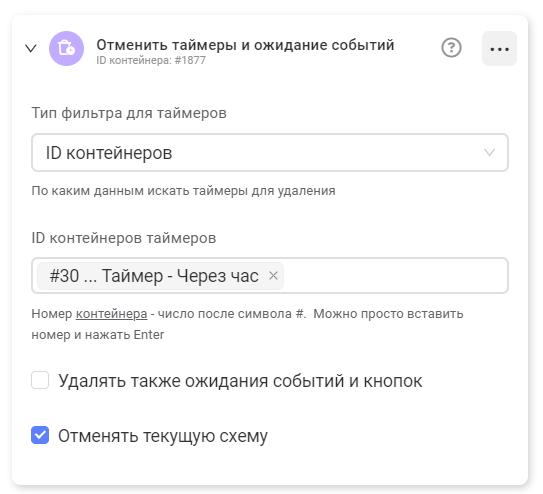The width and height of the screenshot is (543, 494).
Task: Select the "#30 ... Таймер - Через час" tag
Action: [154, 276]
